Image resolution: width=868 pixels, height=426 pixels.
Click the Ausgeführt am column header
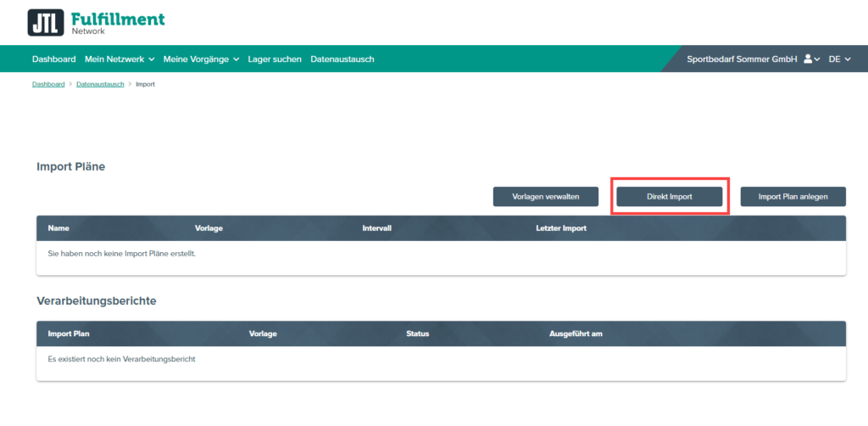pos(576,334)
